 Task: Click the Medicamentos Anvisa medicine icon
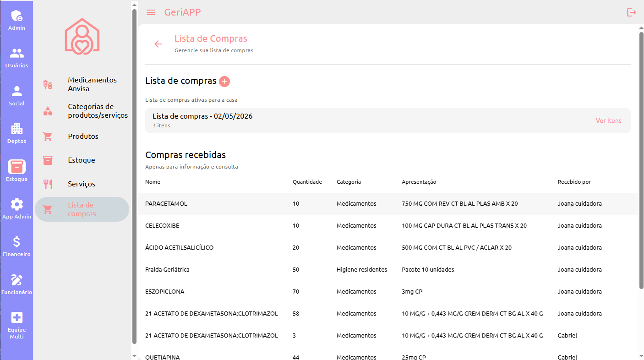point(48,84)
